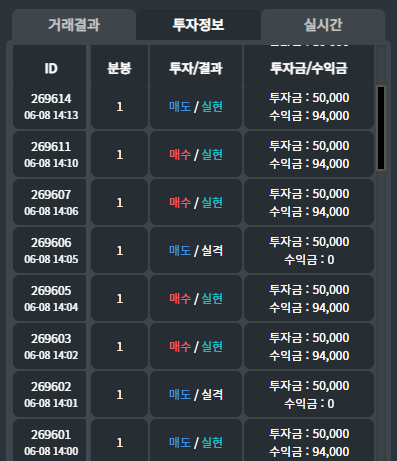The width and height of the screenshot is (397, 461).
Task: Click the amount cell for trade 269603
Action: point(309,347)
